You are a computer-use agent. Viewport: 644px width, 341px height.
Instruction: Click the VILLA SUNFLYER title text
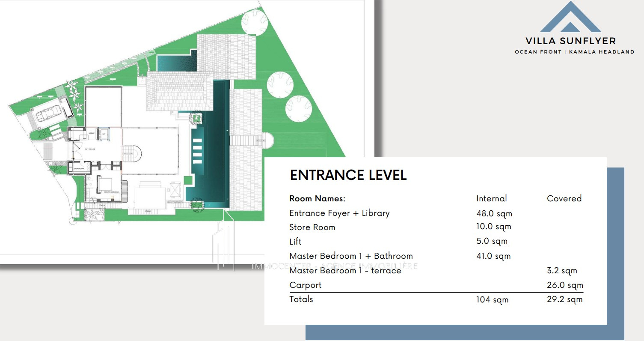coord(570,41)
